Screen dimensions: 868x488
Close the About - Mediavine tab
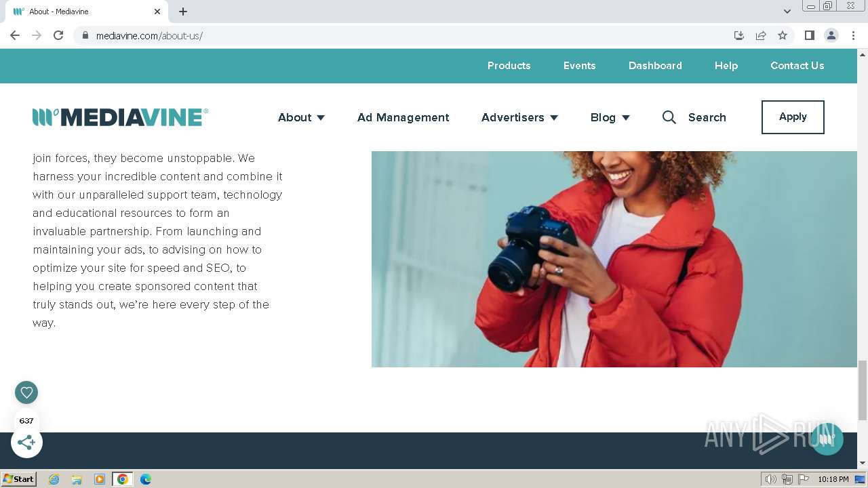click(157, 12)
